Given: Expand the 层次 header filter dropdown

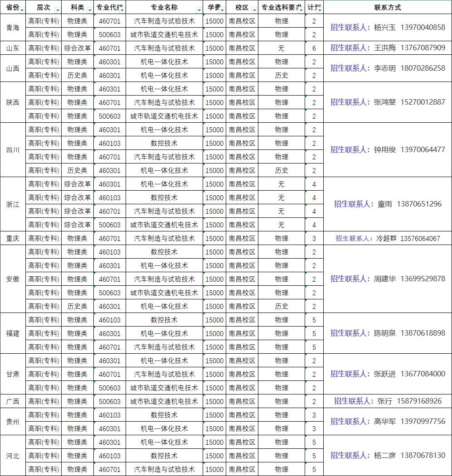Looking at the screenshot, I should point(58,10).
